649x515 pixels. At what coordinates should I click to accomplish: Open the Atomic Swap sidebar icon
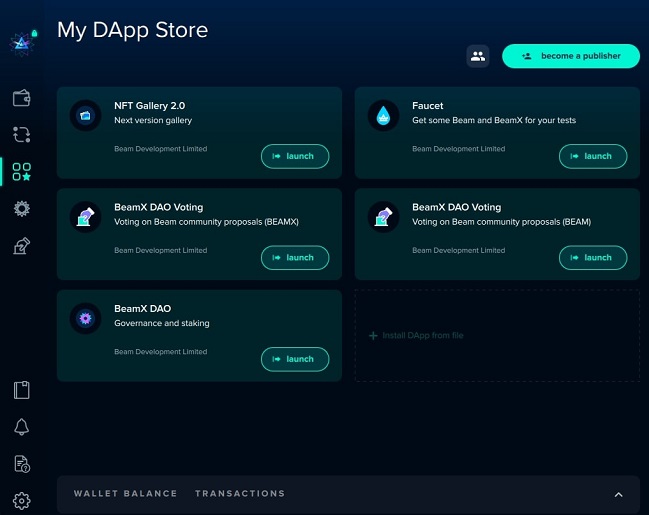tap(22, 135)
